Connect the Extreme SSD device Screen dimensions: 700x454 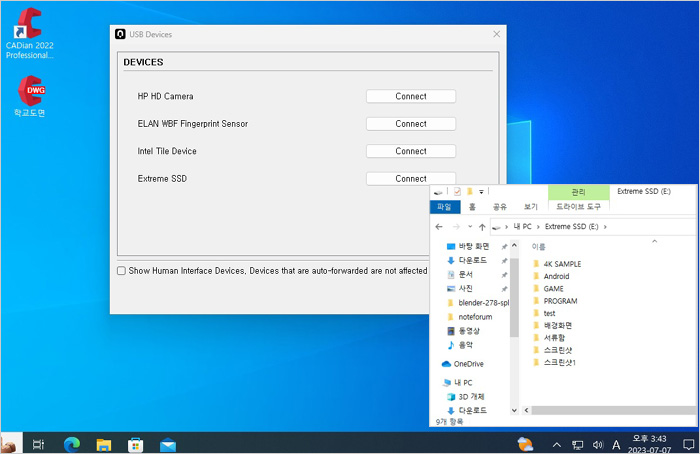(x=411, y=179)
